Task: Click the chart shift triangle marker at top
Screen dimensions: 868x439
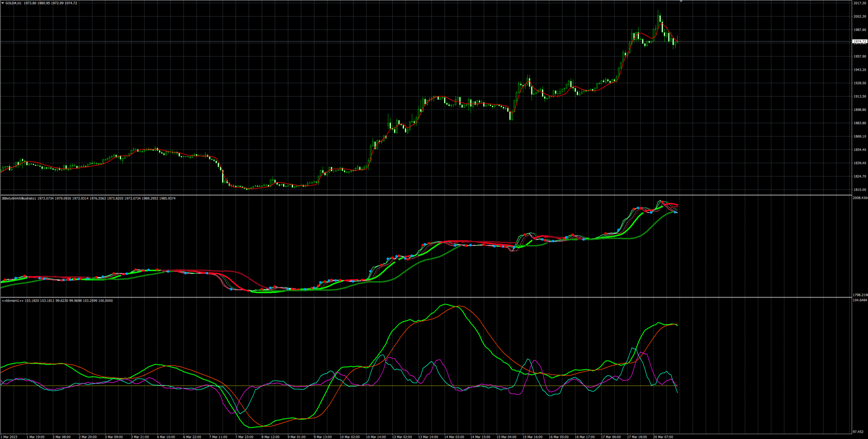Action: click(x=681, y=2)
